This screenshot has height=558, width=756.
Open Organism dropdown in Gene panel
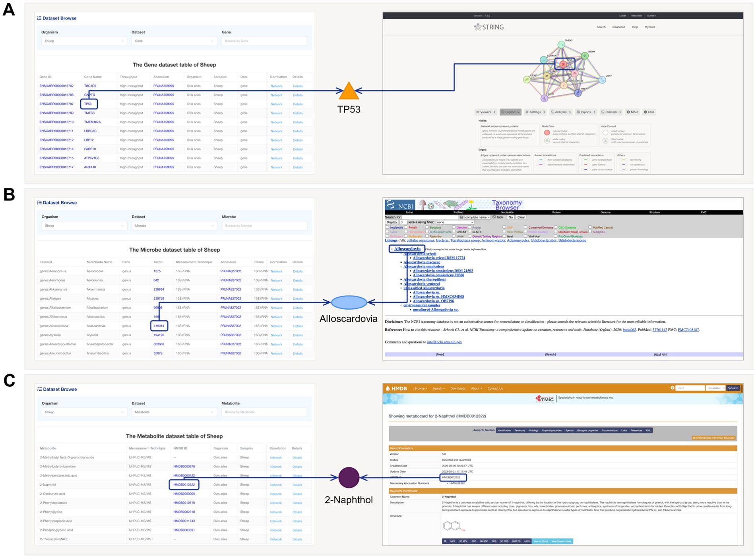pyautogui.click(x=84, y=41)
